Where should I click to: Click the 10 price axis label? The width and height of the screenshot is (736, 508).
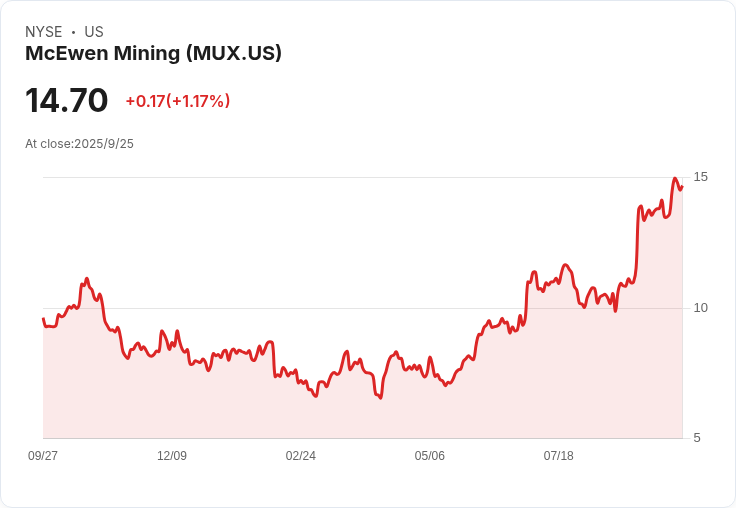pyautogui.click(x=700, y=308)
